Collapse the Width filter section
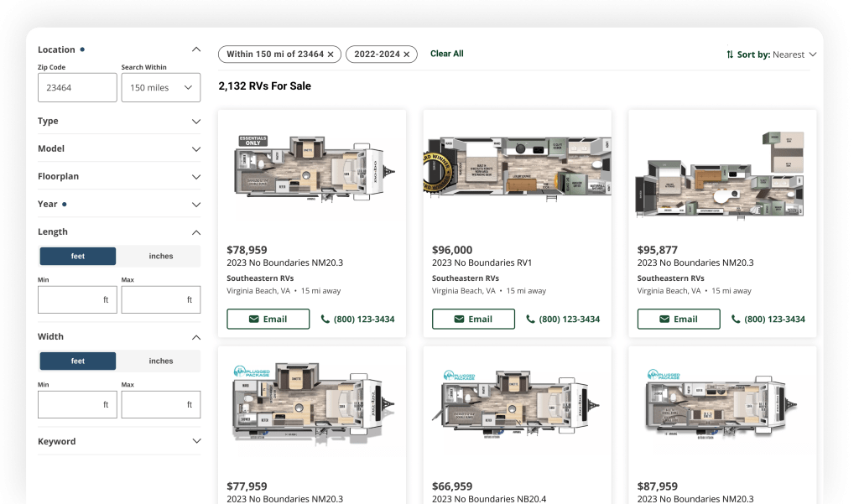The width and height of the screenshot is (859, 504). coord(196,337)
